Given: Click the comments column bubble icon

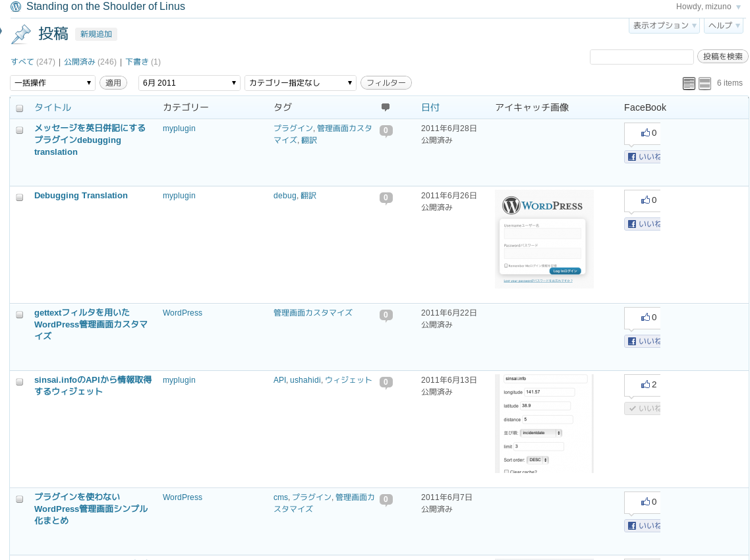Looking at the screenshot, I should (x=385, y=107).
